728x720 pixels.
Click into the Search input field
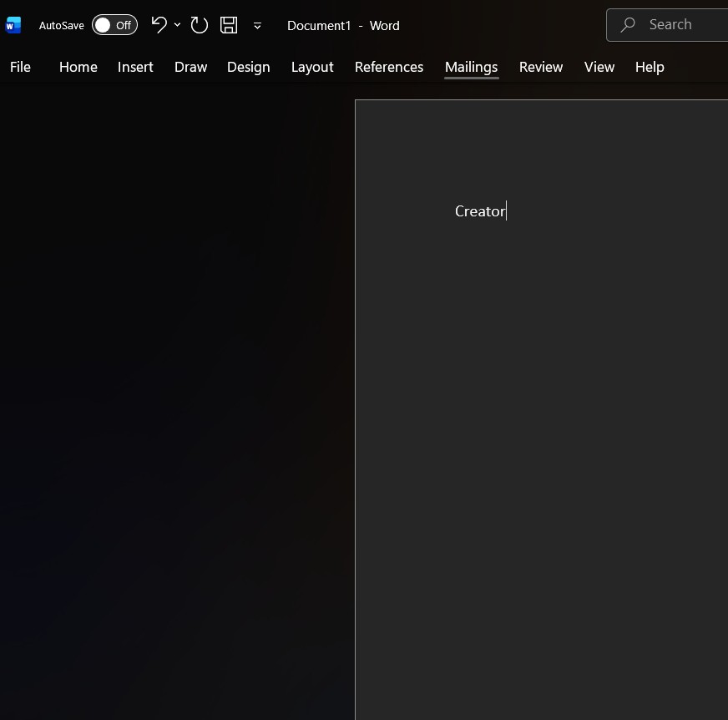coord(667,25)
